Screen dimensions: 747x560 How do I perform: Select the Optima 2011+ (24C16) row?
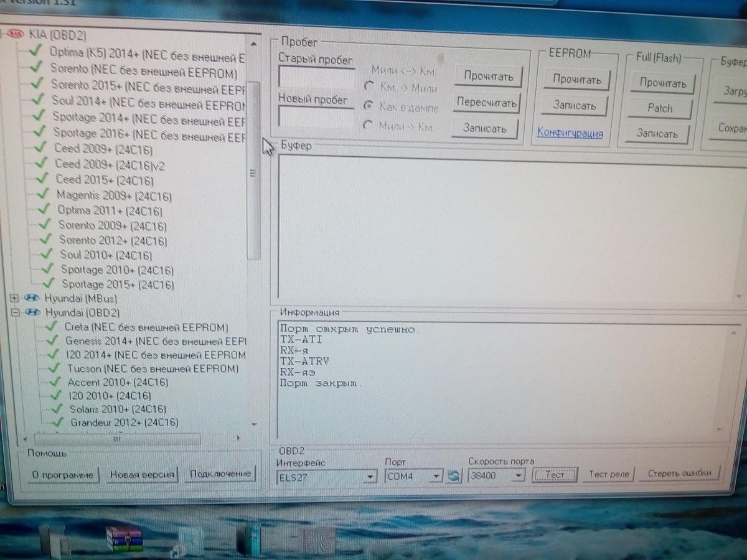[111, 210]
